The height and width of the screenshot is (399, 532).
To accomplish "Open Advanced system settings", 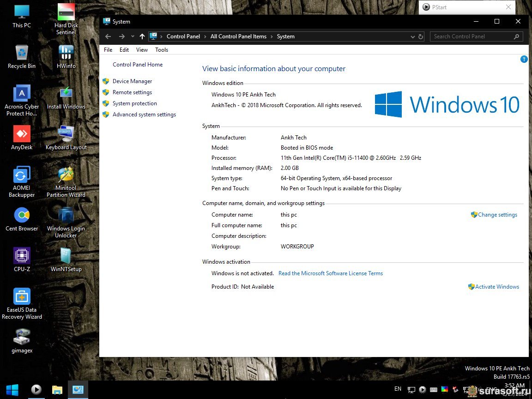I will tap(144, 115).
